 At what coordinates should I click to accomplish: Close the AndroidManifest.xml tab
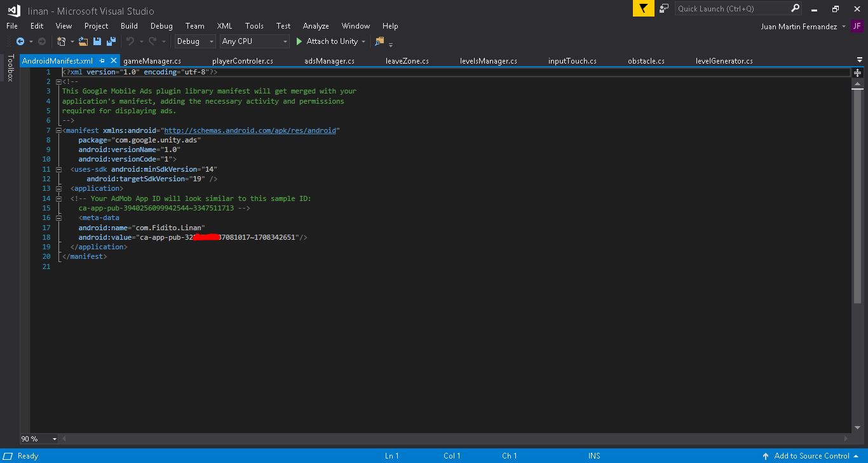(114, 60)
